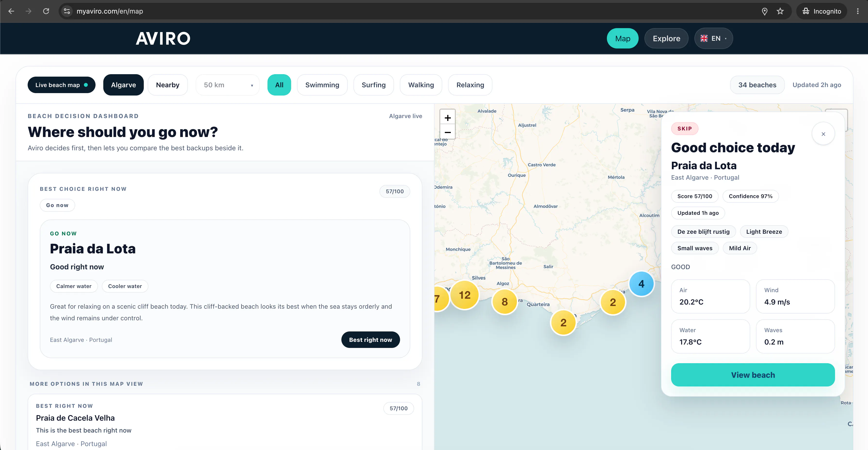
Task: Click the Air 20.2°C tile
Action: pos(710,296)
